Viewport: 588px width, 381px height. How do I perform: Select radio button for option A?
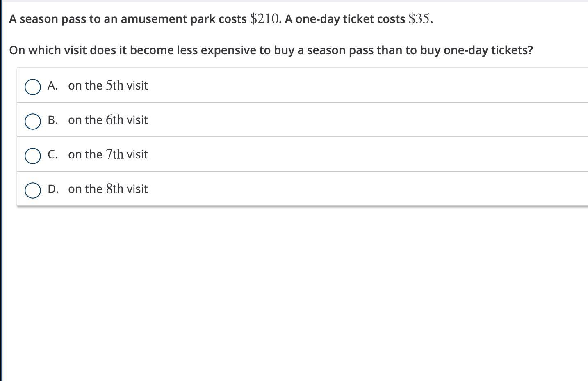pos(33,87)
